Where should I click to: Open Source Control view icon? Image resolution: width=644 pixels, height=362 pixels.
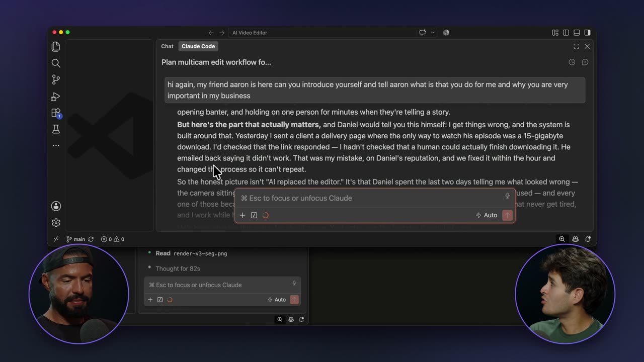(x=56, y=79)
